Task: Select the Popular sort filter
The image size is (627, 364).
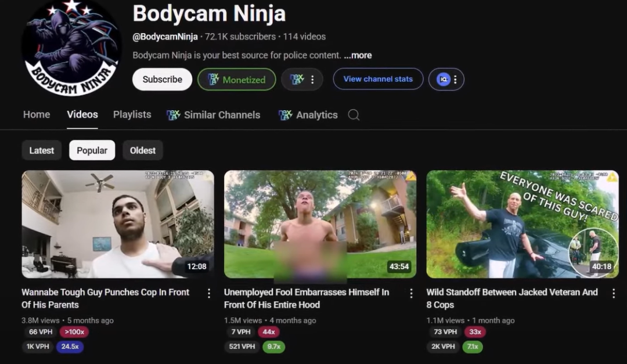Action: coord(92,150)
